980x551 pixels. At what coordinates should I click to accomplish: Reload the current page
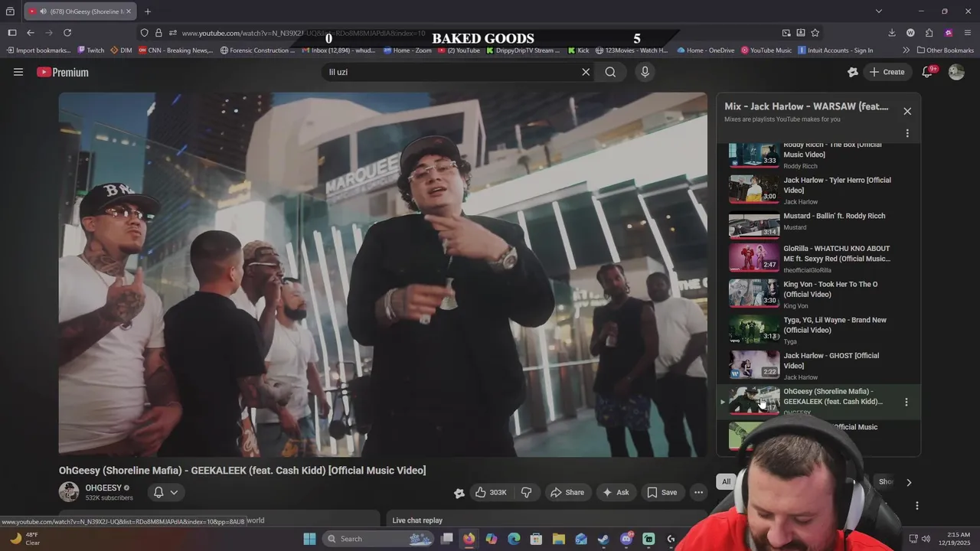click(x=67, y=33)
